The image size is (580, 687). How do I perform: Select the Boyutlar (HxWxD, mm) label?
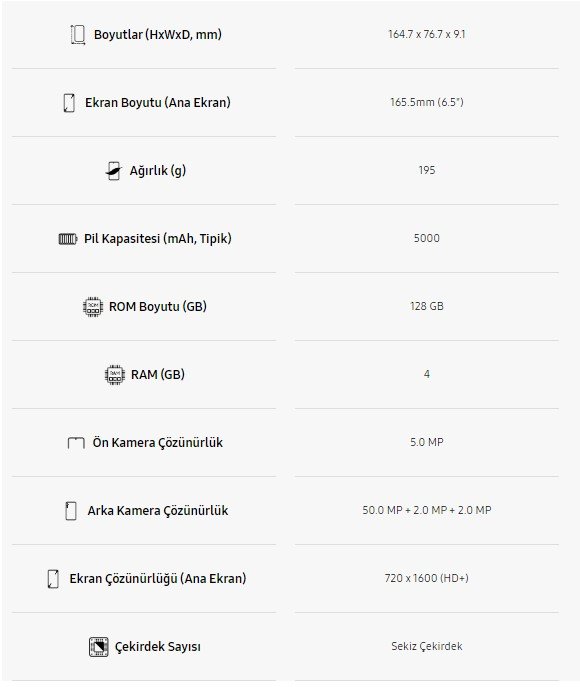pyautogui.click(x=158, y=35)
